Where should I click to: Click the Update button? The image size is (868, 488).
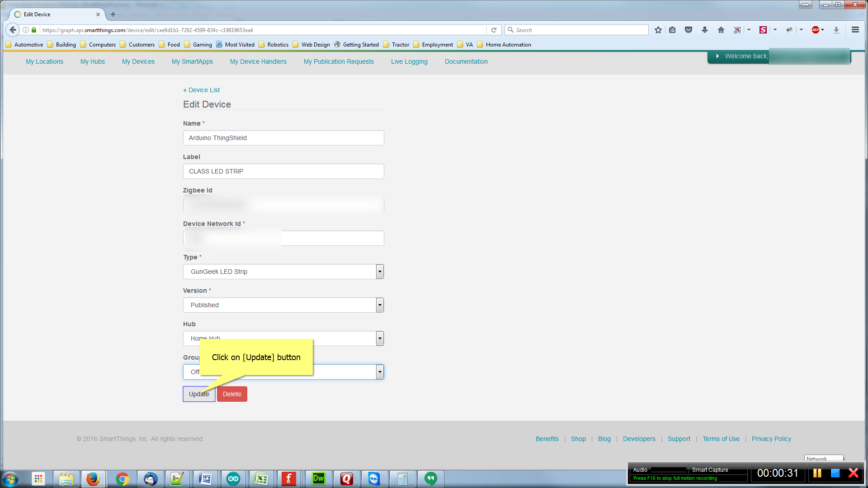(x=199, y=394)
